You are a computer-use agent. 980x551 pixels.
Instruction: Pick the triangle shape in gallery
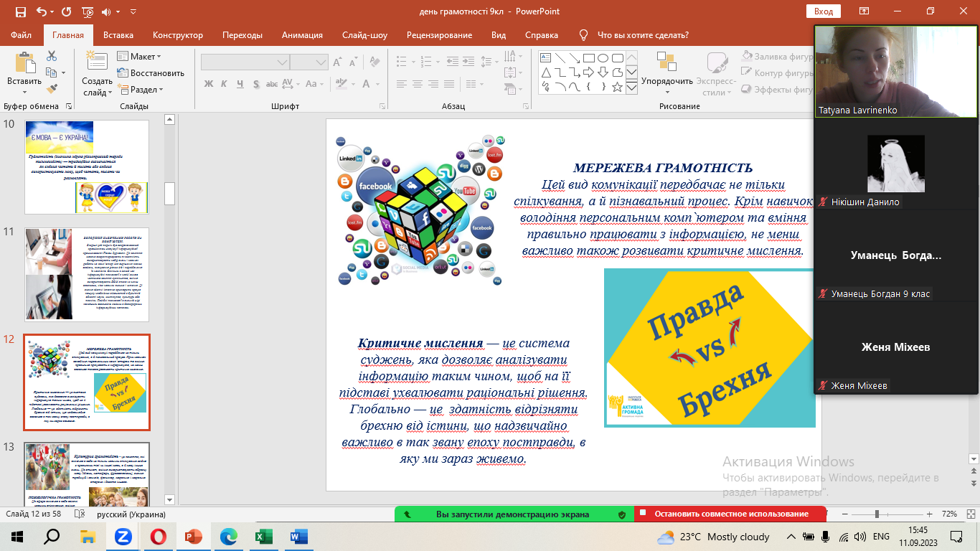pyautogui.click(x=546, y=72)
